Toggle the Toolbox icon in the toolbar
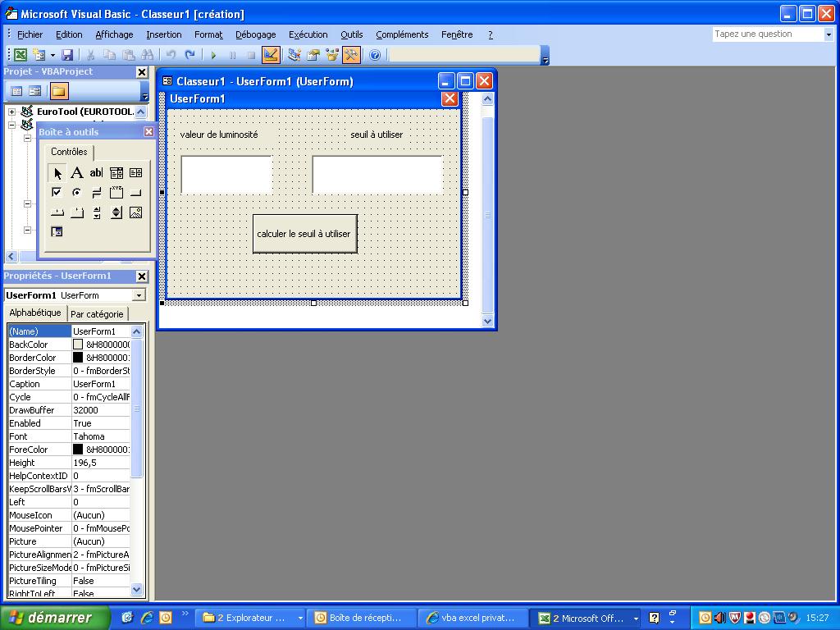Image resolution: width=840 pixels, height=630 pixels. click(x=351, y=55)
